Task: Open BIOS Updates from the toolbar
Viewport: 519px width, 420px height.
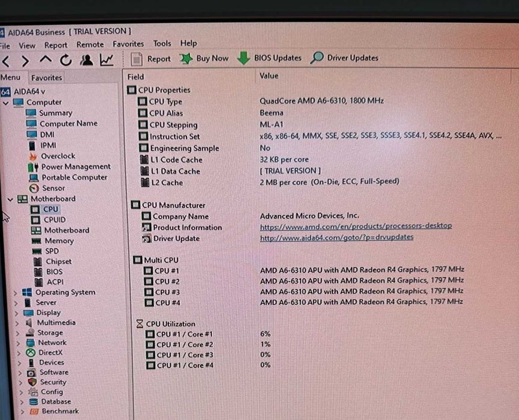Action: point(269,58)
